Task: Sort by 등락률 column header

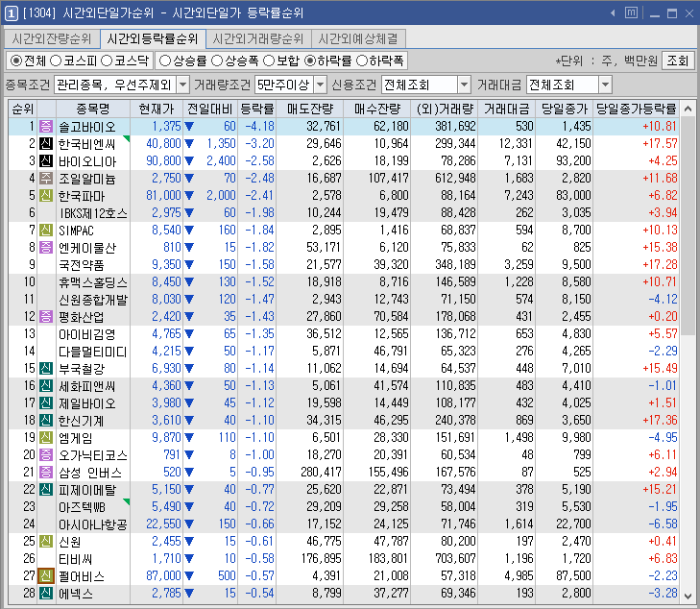Action: pyautogui.click(x=256, y=109)
